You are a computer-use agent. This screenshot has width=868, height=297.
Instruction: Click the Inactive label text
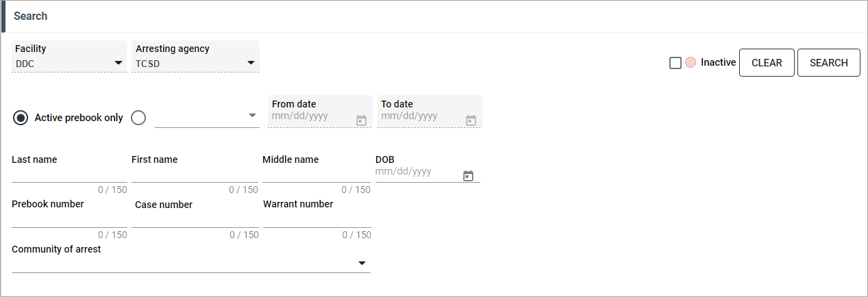click(718, 62)
